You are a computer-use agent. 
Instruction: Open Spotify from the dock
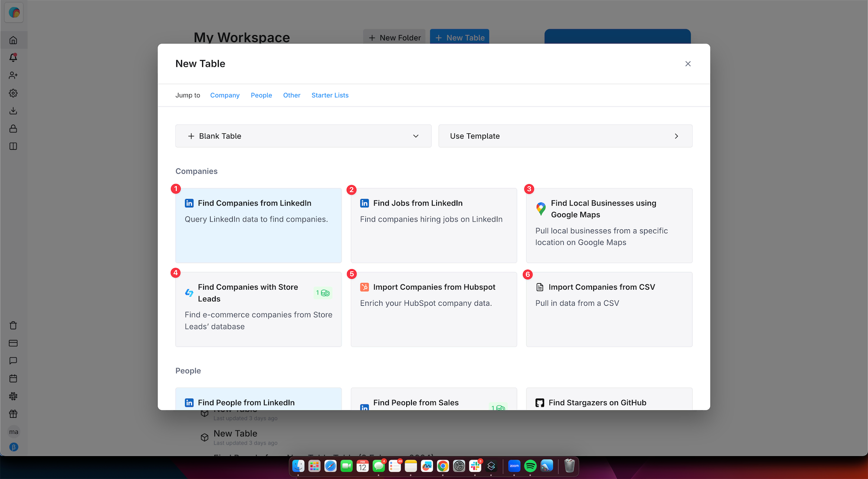(530, 466)
